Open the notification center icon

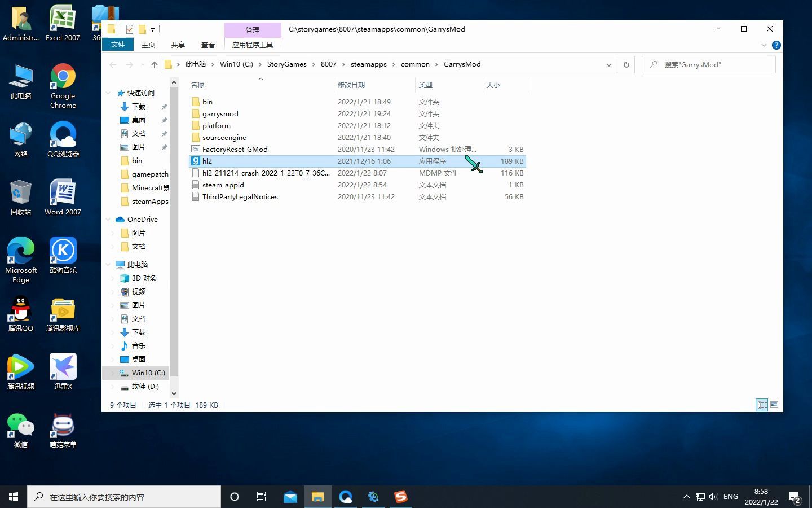coord(795,497)
